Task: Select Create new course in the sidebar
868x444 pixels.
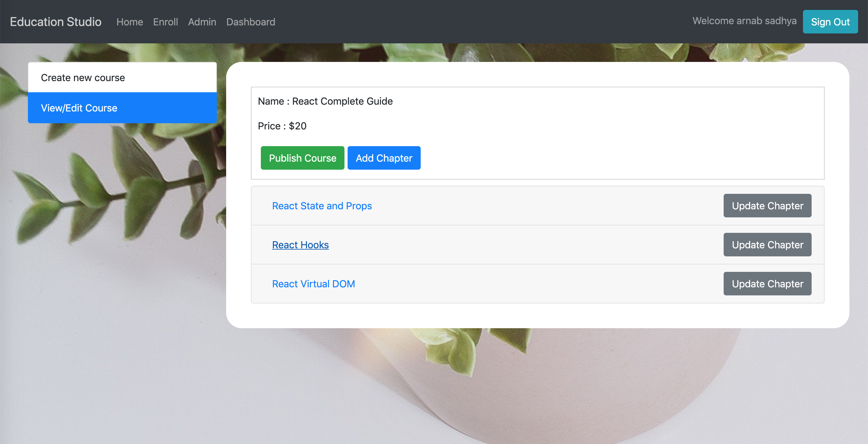Action: (x=83, y=77)
